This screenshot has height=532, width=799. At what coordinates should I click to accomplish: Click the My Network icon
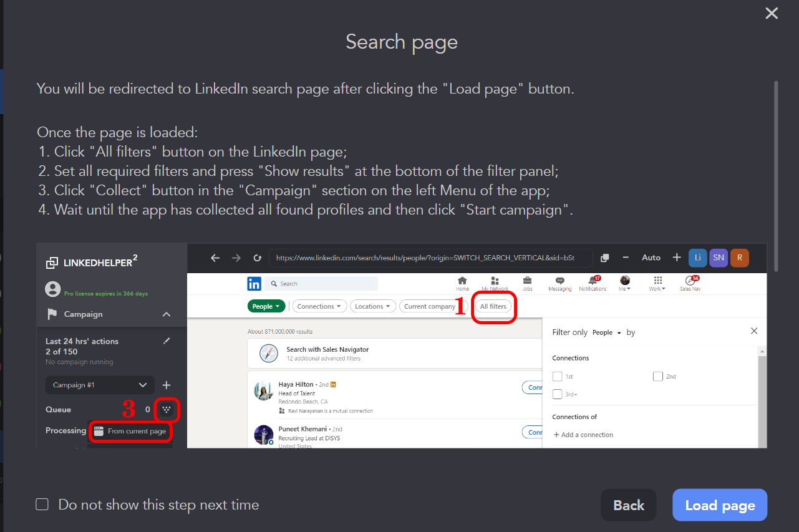coord(495,283)
